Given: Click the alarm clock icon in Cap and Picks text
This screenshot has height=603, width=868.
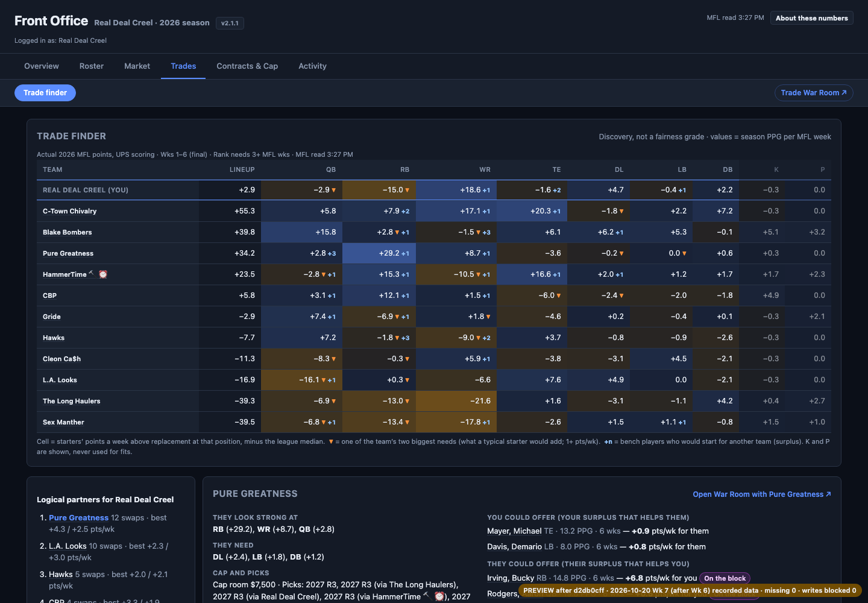Looking at the screenshot, I should [439, 596].
